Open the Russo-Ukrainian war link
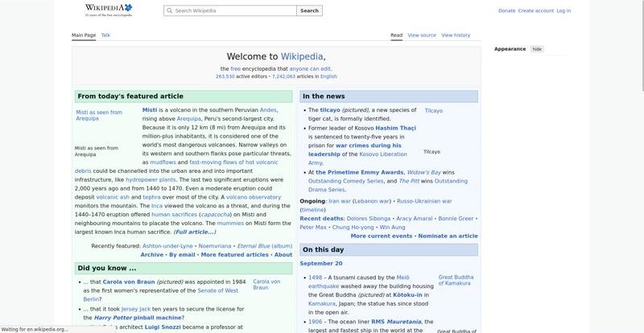Image resolution: width=644 pixels, height=333 pixels. [424, 201]
